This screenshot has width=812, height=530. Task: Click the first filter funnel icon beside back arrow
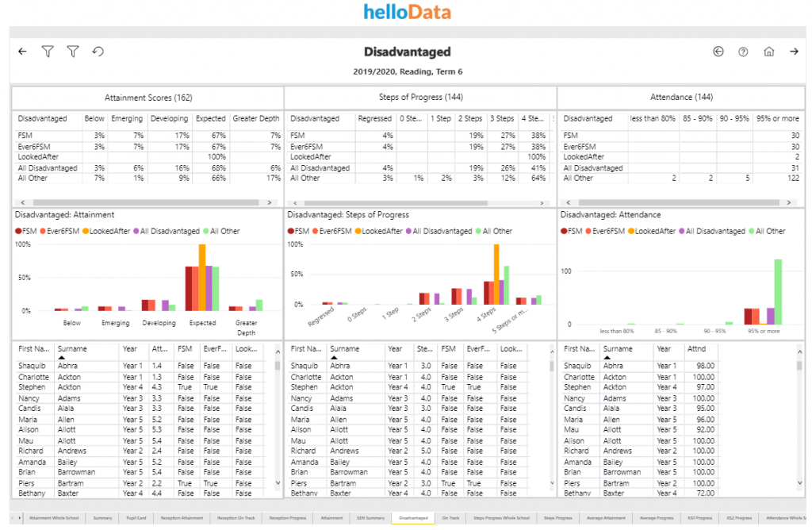[48, 52]
